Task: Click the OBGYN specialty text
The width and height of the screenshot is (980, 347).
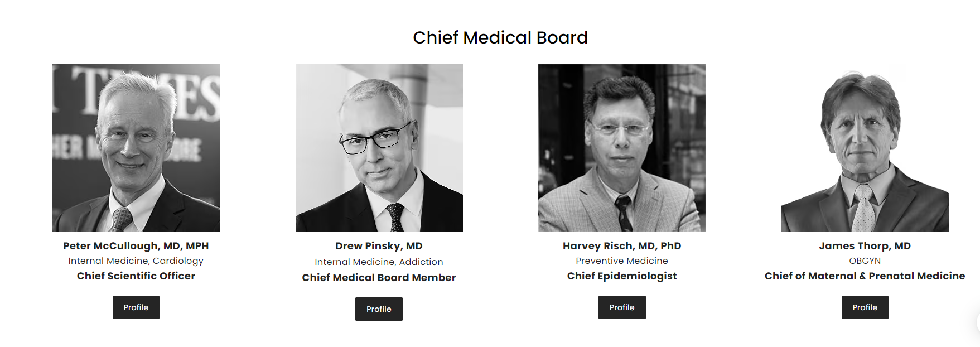Action: click(x=865, y=261)
